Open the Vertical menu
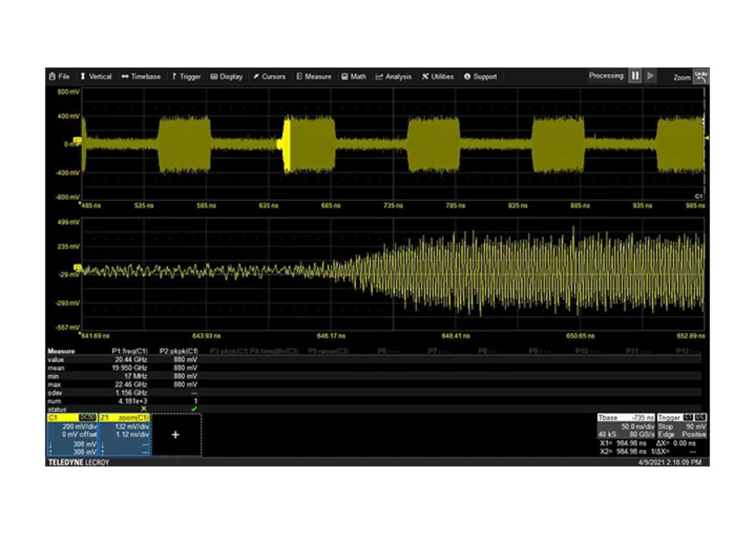The height and width of the screenshot is (534, 756). (x=96, y=77)
